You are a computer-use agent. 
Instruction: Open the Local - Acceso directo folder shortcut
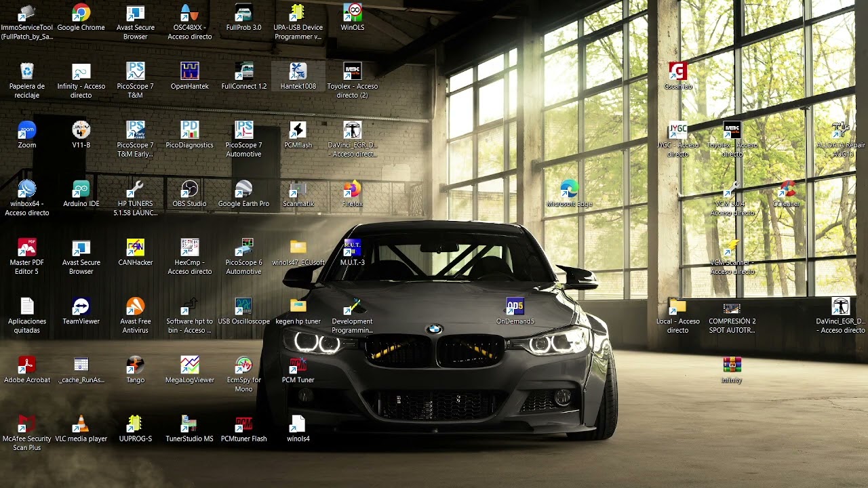point(678,306)
